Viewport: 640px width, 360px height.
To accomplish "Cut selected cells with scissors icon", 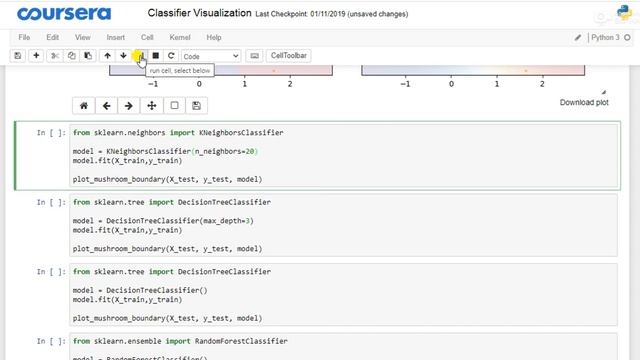I will (x=55, y=56).
